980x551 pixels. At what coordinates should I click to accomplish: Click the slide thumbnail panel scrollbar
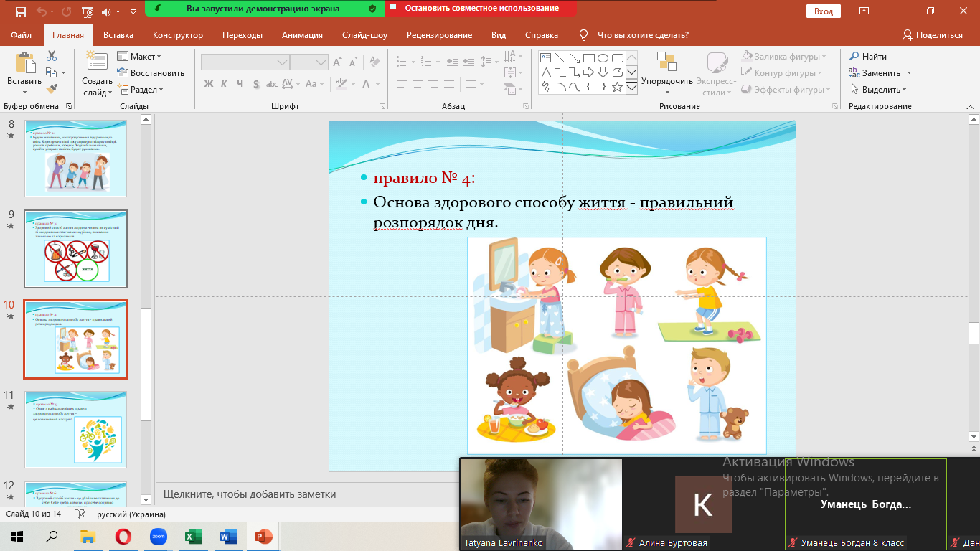click(146, 363)
